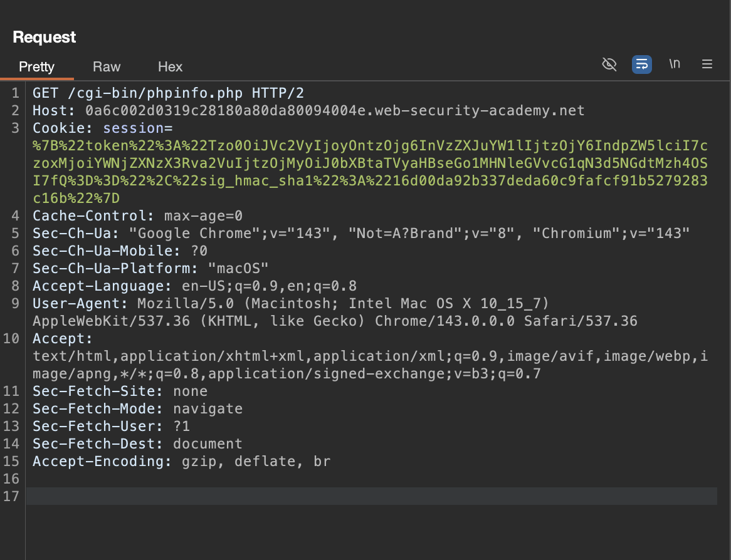Switch to the Hex tab
Viewport: 731px width, 560px height.
[x=170, y=66]
